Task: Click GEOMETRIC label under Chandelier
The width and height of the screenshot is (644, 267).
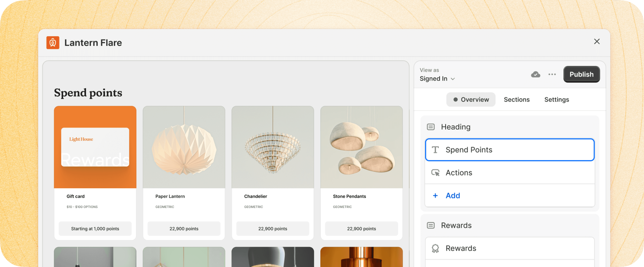Action: 253,207
